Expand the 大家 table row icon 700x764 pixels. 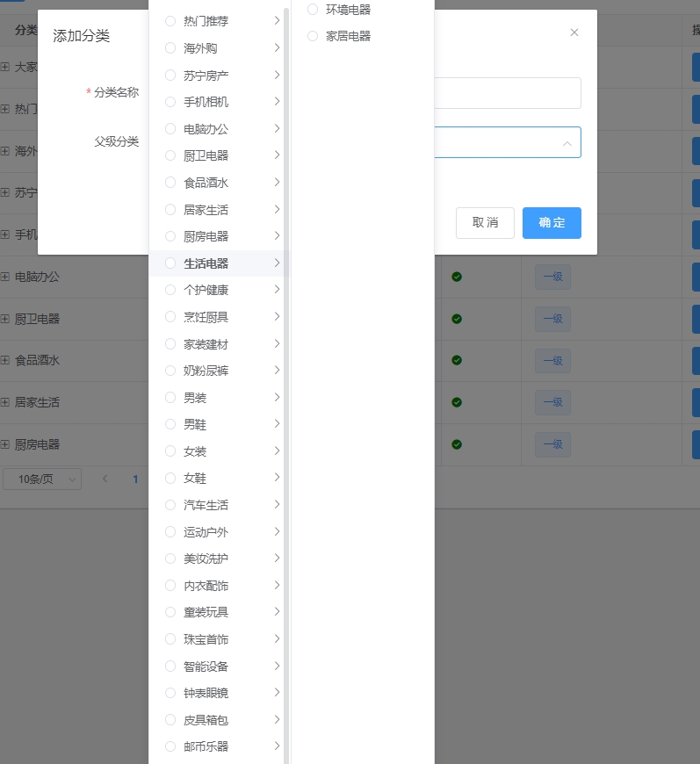tap(5, 67)
